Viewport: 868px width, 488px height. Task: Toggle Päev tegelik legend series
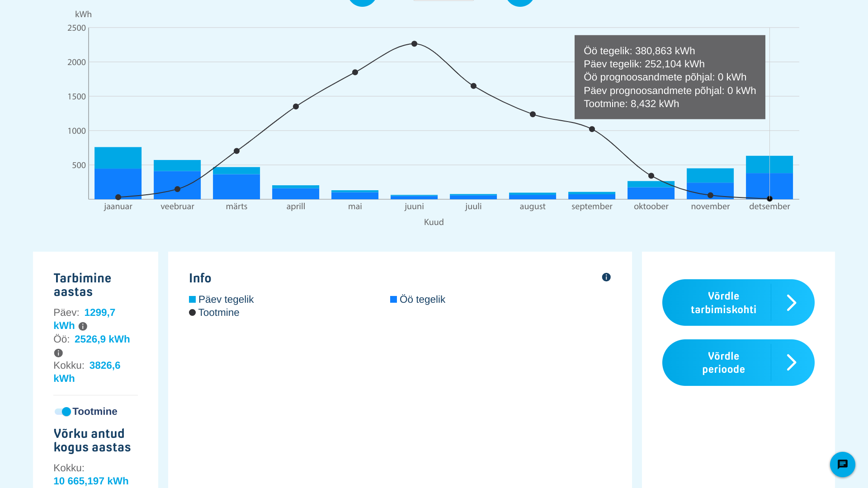tap(222, 300)
